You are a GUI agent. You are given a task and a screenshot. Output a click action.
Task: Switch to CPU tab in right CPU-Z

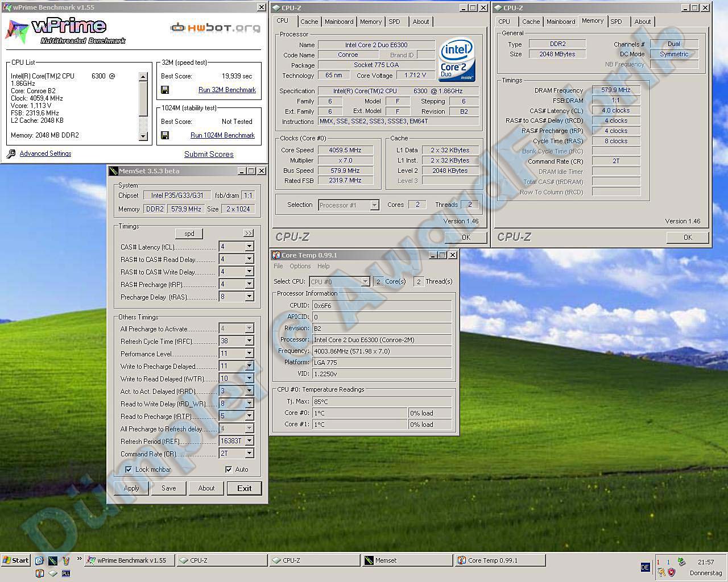pos(504,22)
